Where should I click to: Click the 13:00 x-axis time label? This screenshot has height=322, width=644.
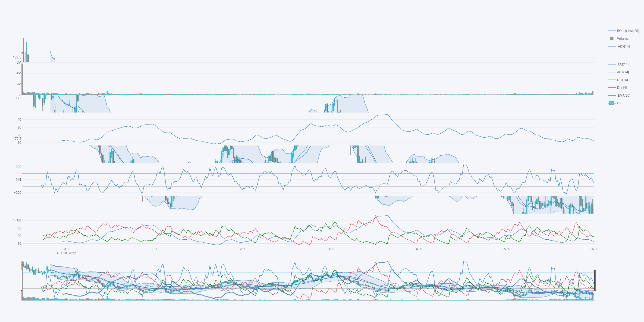pyautogui.click(x=330, y=249)
